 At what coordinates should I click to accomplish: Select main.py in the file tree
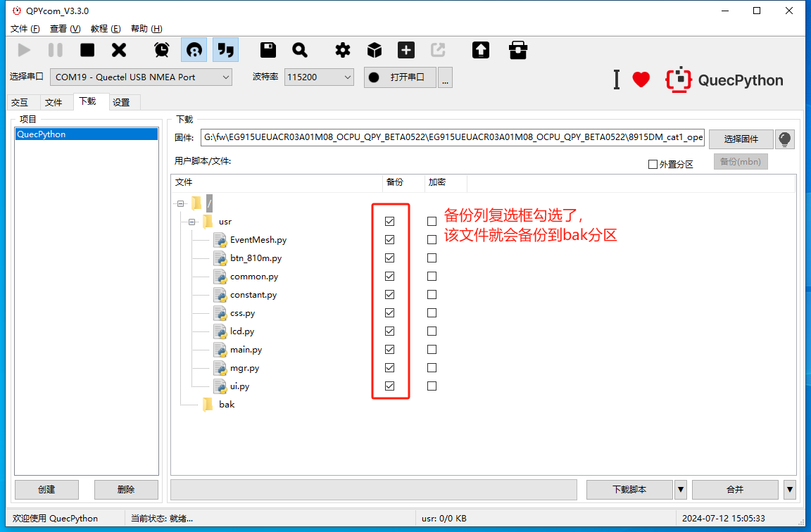(x=246, y=350)
